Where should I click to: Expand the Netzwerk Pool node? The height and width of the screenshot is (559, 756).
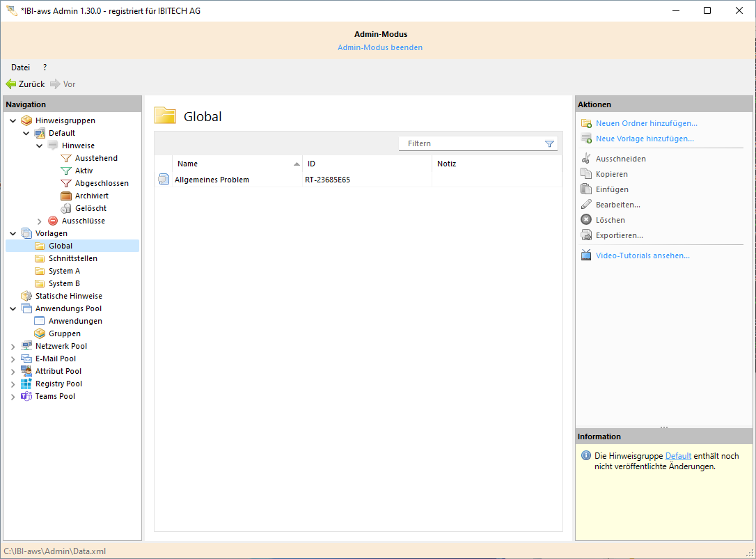(13, 346)
